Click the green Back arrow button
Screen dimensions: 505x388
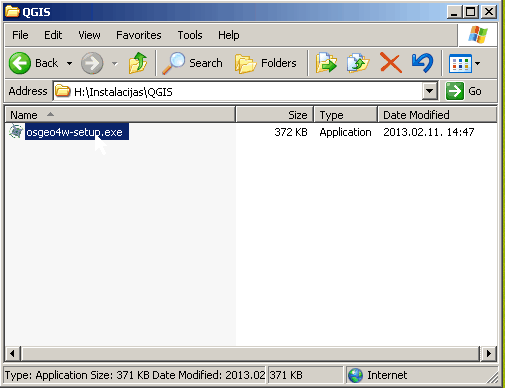coord(20,63)
